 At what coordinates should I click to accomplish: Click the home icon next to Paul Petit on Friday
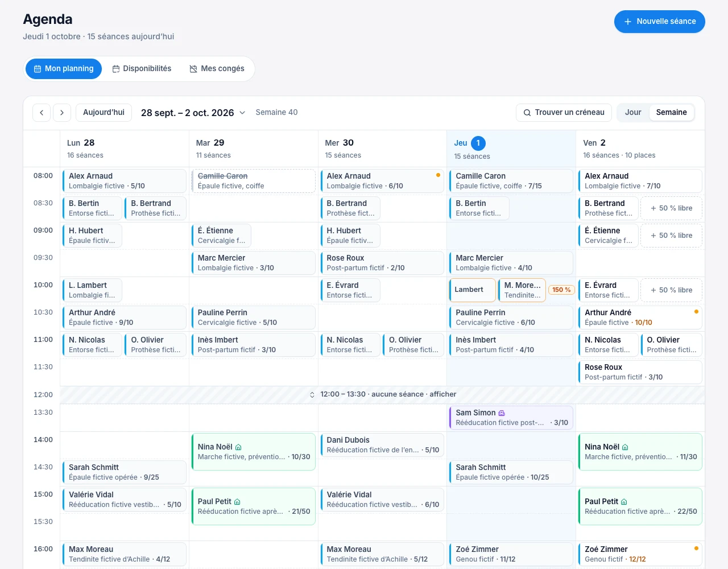624,502
